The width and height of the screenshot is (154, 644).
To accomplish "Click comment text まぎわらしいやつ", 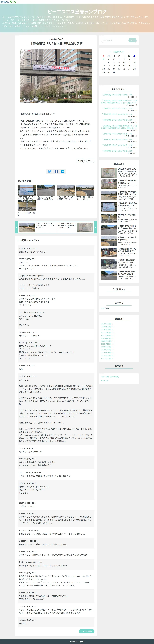I will point(27,506).
